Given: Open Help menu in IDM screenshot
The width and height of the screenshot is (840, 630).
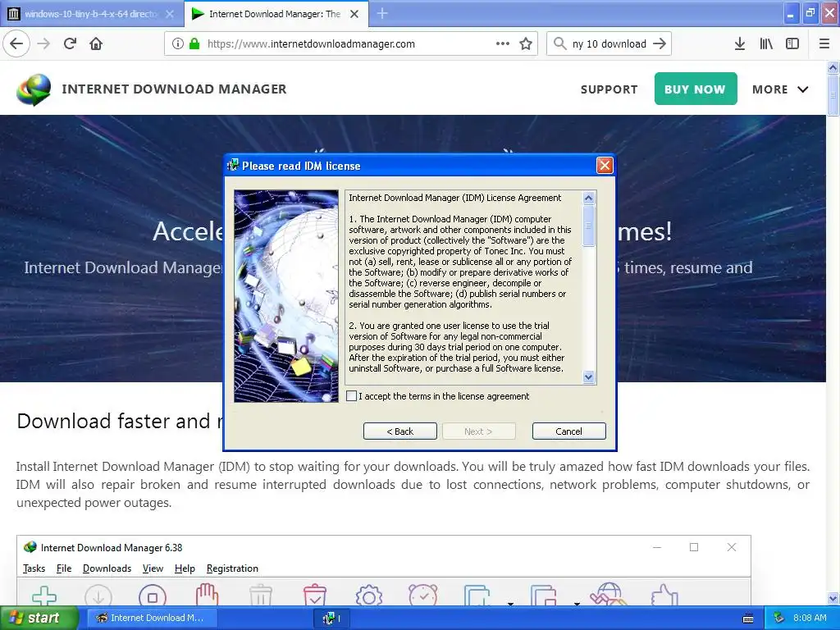Looking at the screenshot, I should pyautogui.click(x=185, y=568).
